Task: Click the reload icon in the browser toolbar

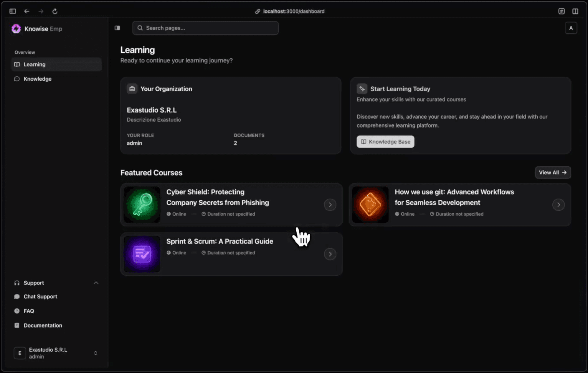Action: pyautogui.click(x=55, y=11)
